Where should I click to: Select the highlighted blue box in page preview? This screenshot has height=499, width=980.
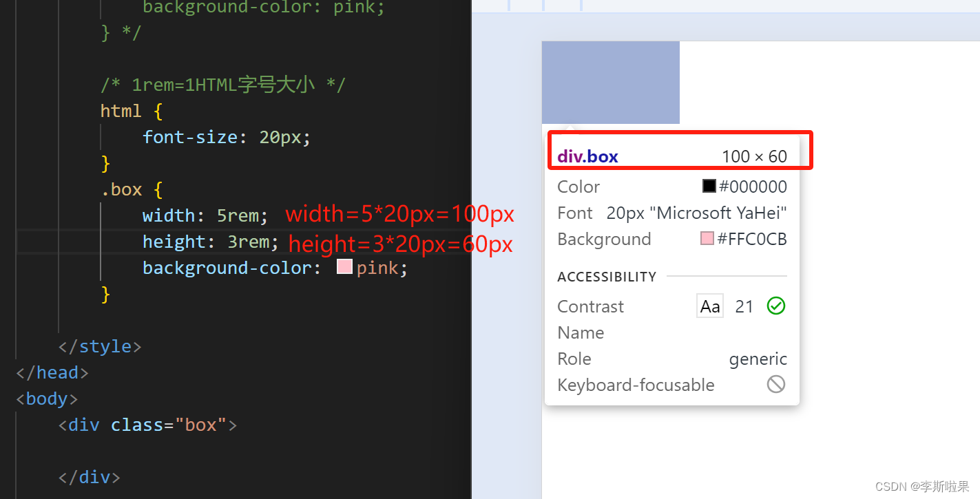611,83
